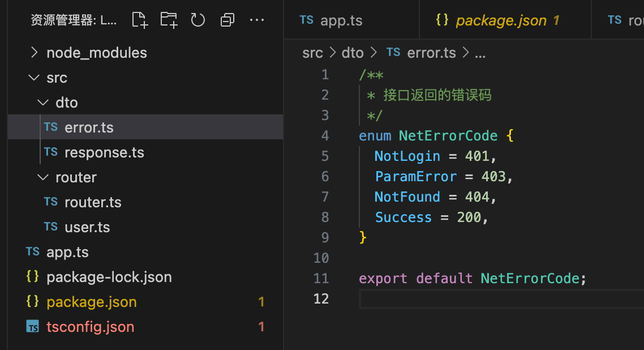Click the Refresh Explorer icon

point(198,19)
